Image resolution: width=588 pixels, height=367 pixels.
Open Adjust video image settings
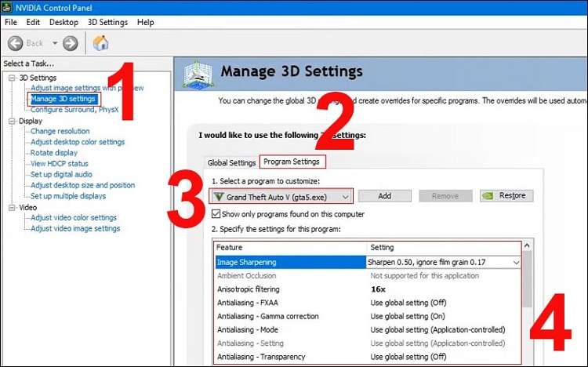coord(75,228)
